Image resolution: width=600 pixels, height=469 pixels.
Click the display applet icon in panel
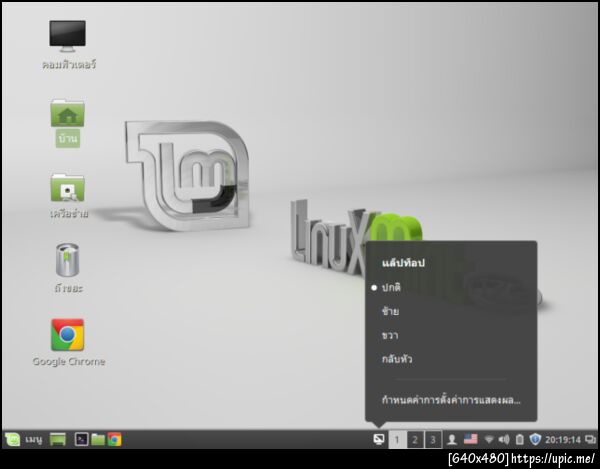coord(378,440)
